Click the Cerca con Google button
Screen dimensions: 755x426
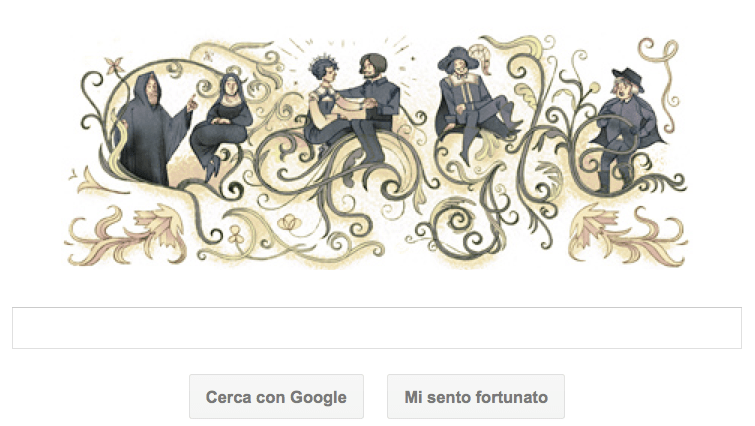click(x=276, y=397)
